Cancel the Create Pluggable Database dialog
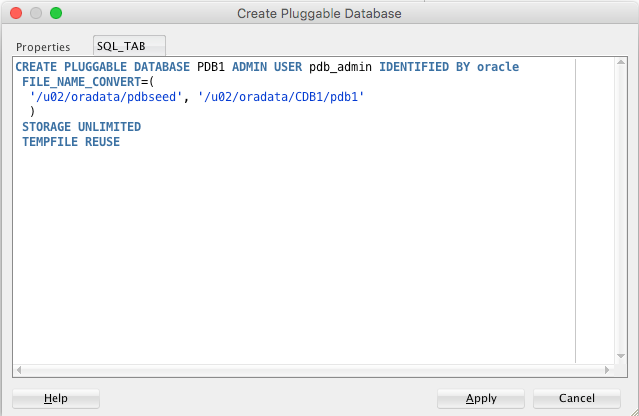Image resolution: width=639 pixels, height=416 pixels. point(576,398)
